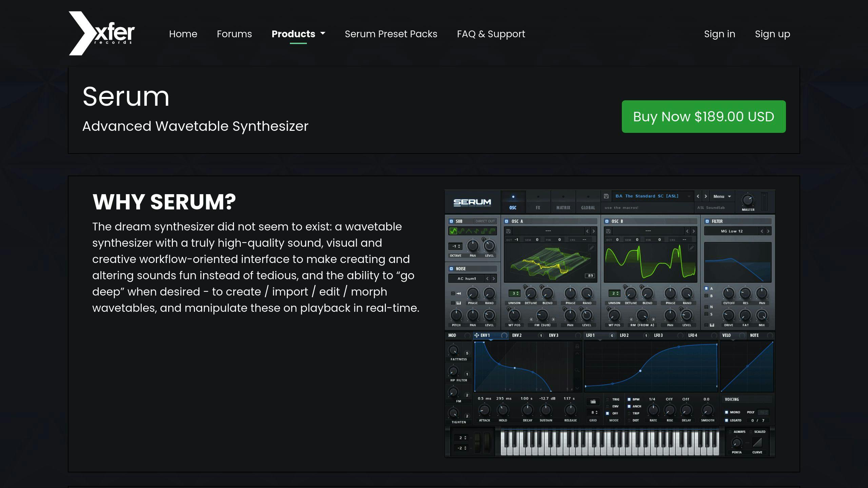
Task: Toggle the FILTER enable switch
Action: click(x=707, y=221)
